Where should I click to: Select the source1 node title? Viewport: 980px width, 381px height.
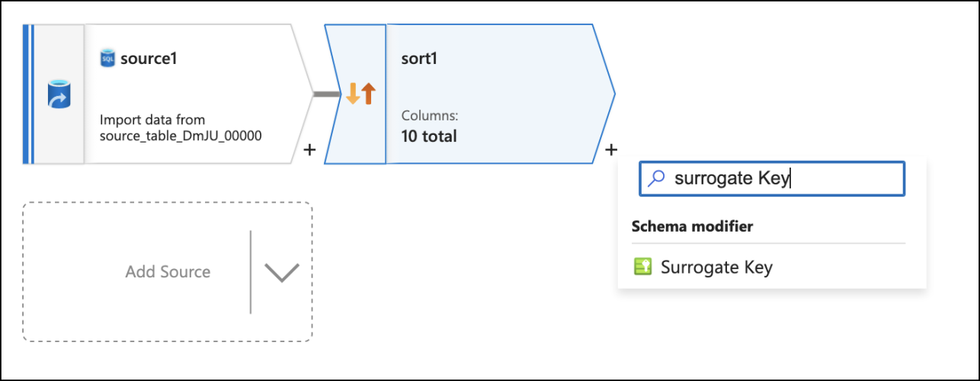(149, 58)
